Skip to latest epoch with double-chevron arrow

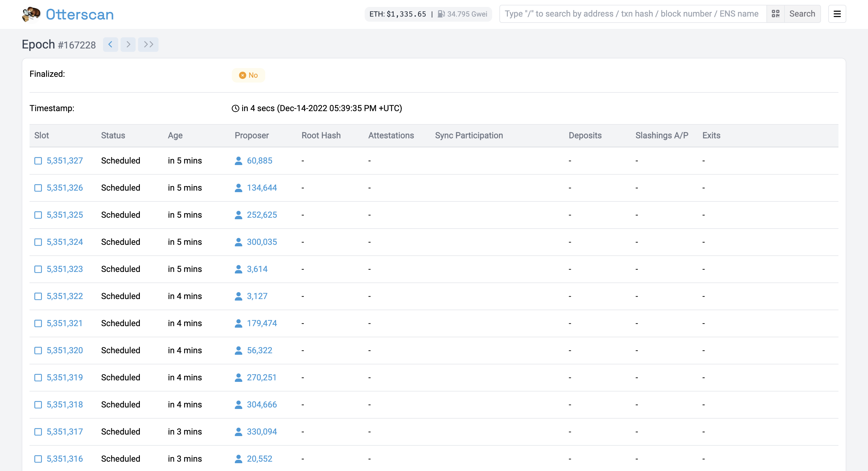pyautogui.click(x=148, y=44)
